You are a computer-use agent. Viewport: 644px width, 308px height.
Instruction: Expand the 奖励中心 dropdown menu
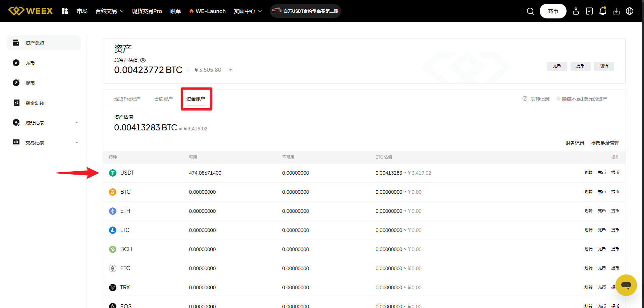(x=248, y=11)
